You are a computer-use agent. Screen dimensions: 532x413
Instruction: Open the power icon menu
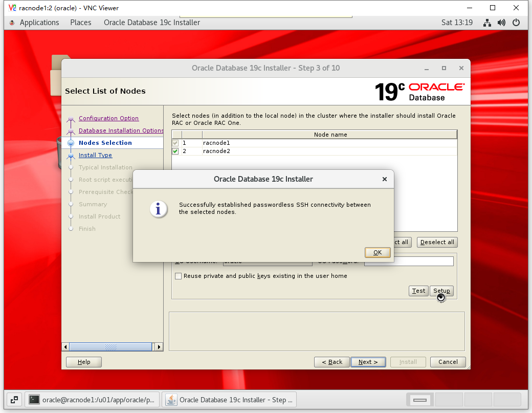click(x=516, y=23)
